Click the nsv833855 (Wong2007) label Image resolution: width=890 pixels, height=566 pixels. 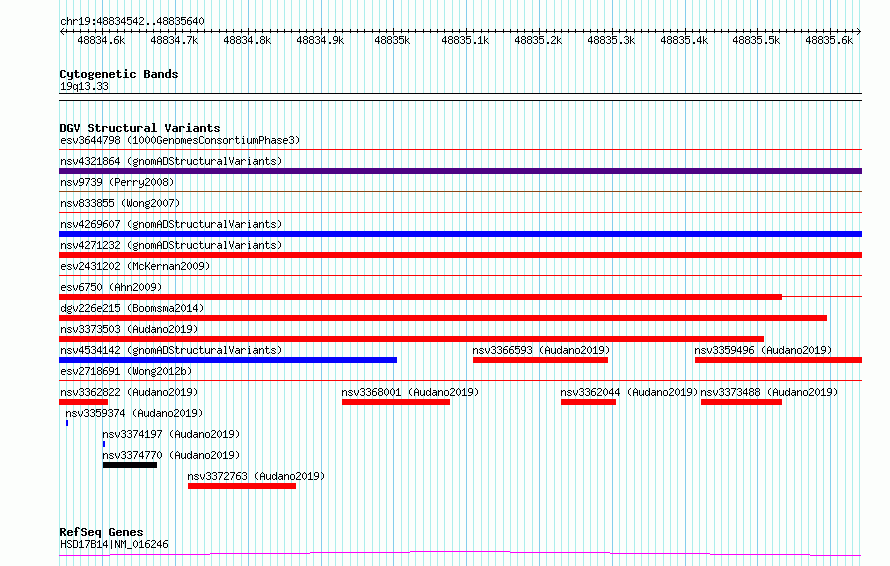(x=120, y=203)
